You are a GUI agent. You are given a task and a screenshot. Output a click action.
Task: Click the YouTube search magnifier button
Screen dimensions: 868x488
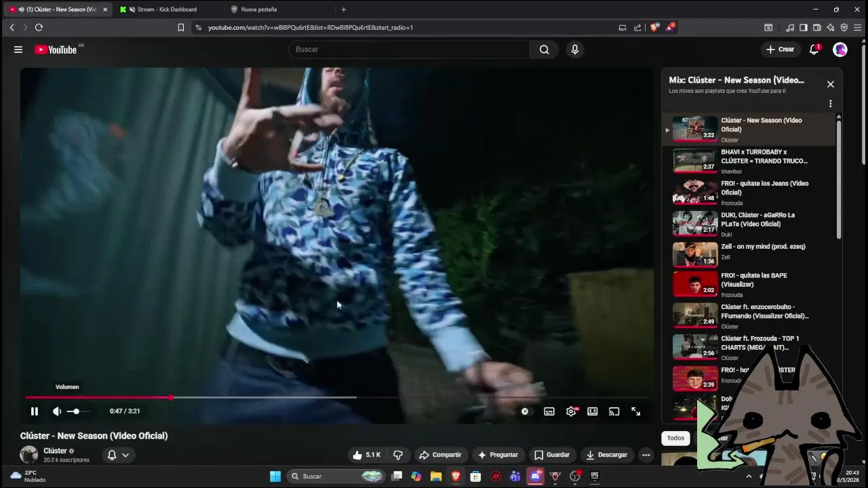544,49
